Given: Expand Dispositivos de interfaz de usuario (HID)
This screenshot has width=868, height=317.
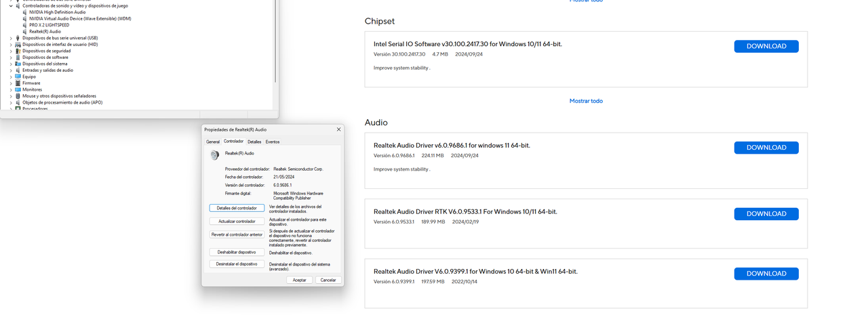Looking at the screenshot, I should 11,45.
